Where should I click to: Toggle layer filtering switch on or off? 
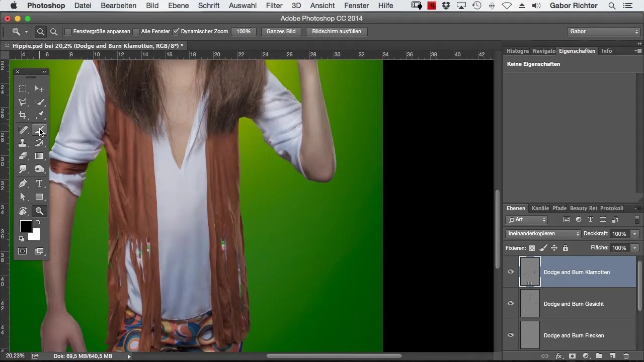(637, 220)
